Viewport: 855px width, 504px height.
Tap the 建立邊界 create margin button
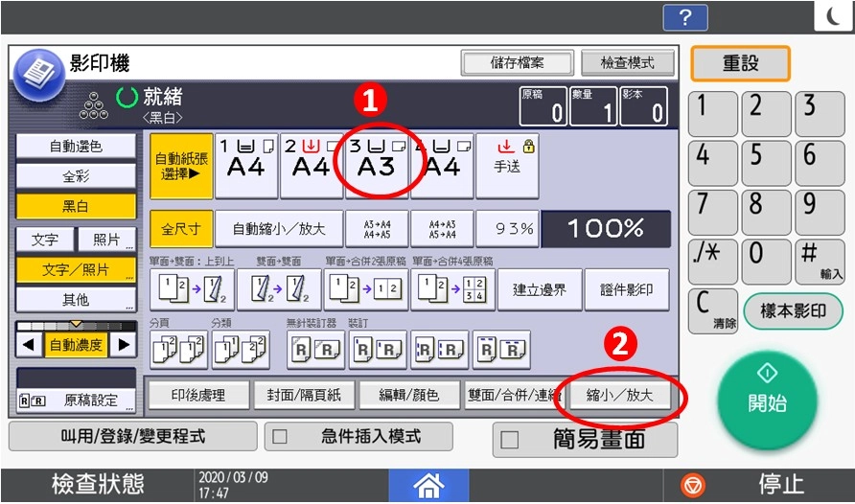pos(540,289)
